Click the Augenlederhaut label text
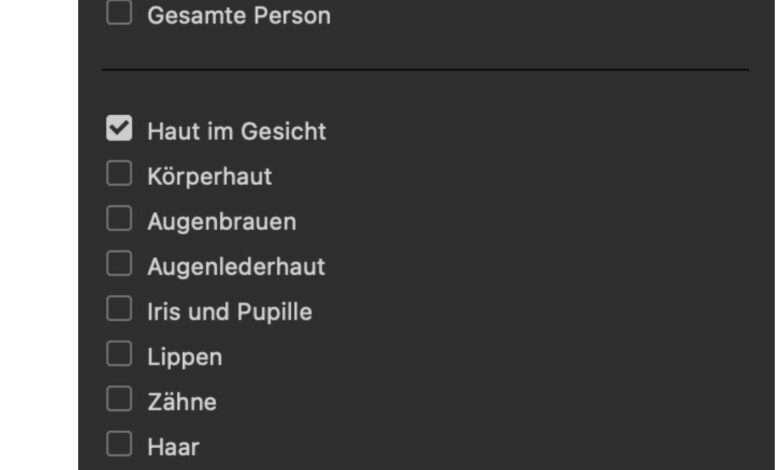Screen dimensions: 780x470 point(236,267)
